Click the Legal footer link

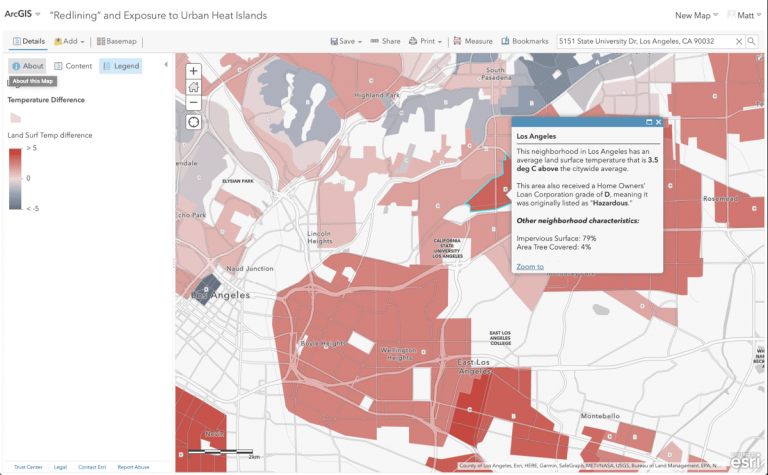[60, 467]
